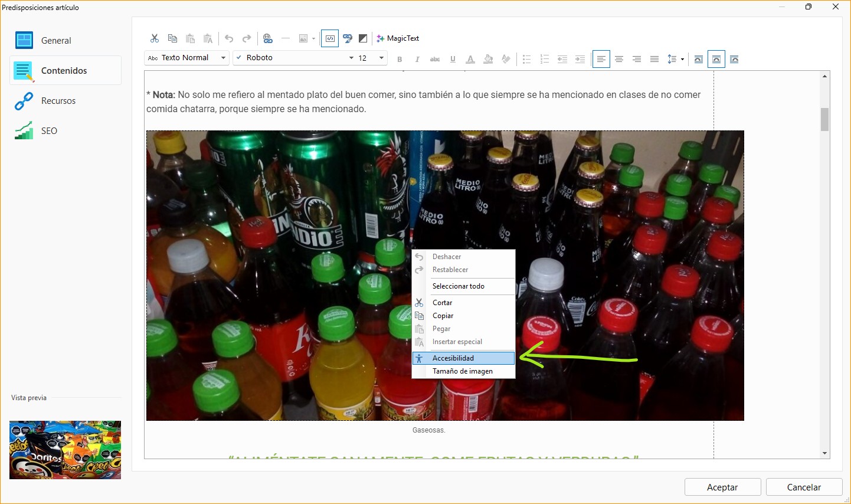851x504 pixels.
Task: Open the insert image dropdown arrow
Action: 313,39
